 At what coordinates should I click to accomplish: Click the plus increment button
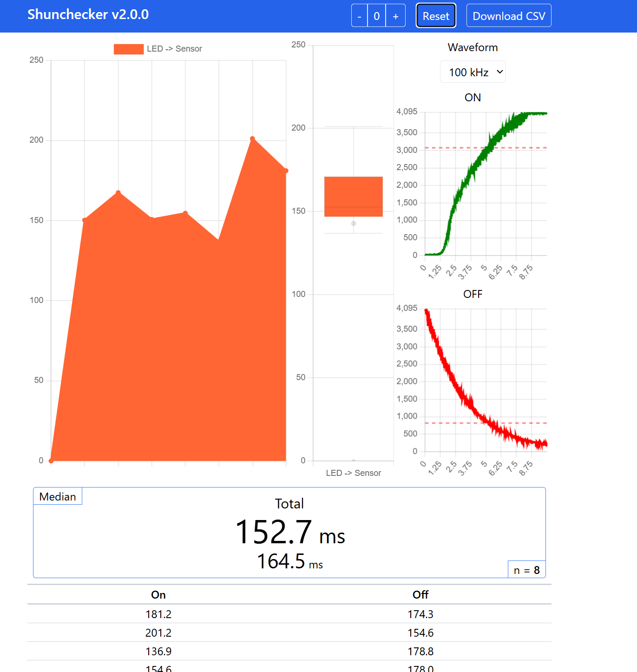pyautogui.click(x=395, y=16)
